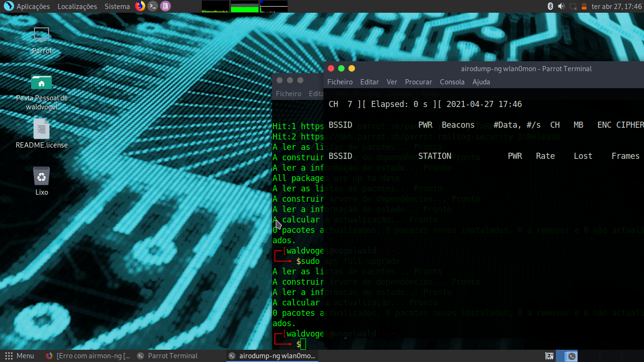Expand the Localizações menu

(x=77, y=6)
